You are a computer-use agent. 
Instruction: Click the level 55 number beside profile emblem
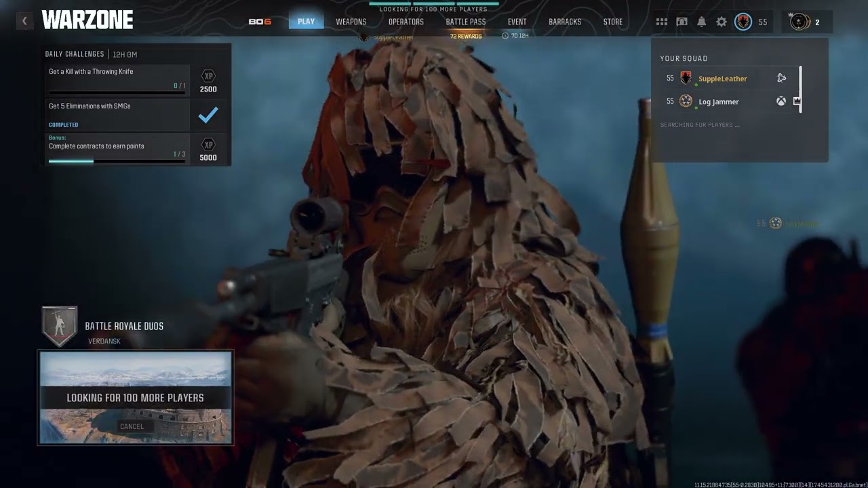763,22
